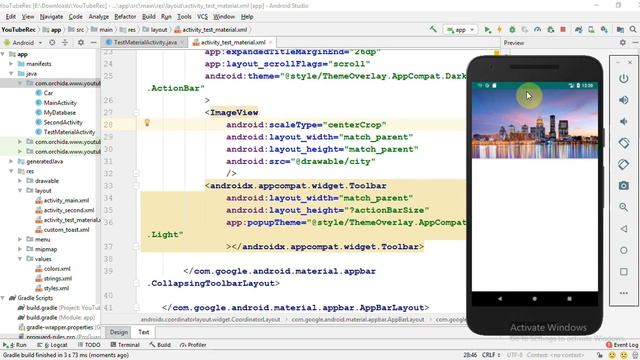The image size is (640, 360).
Task: Click emulator rotate right icon
Action: click(623, 164)
